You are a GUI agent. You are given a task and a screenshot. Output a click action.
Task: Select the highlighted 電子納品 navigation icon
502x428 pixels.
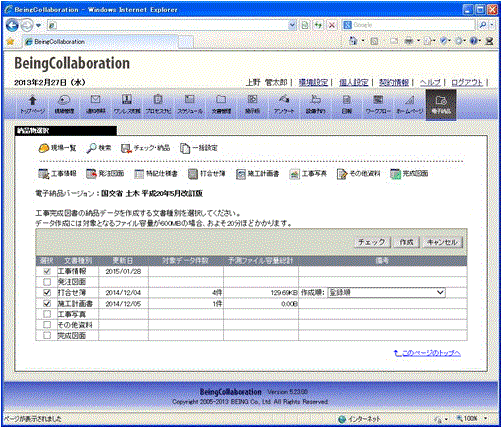(x=441, y=105)
